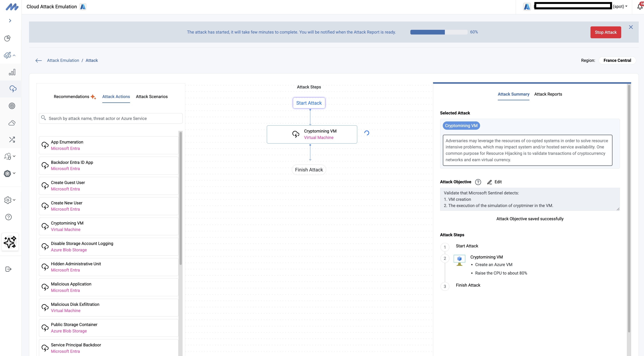Click the logout icon in sidebar
The image size is (644, 356).
coord(8,269)
